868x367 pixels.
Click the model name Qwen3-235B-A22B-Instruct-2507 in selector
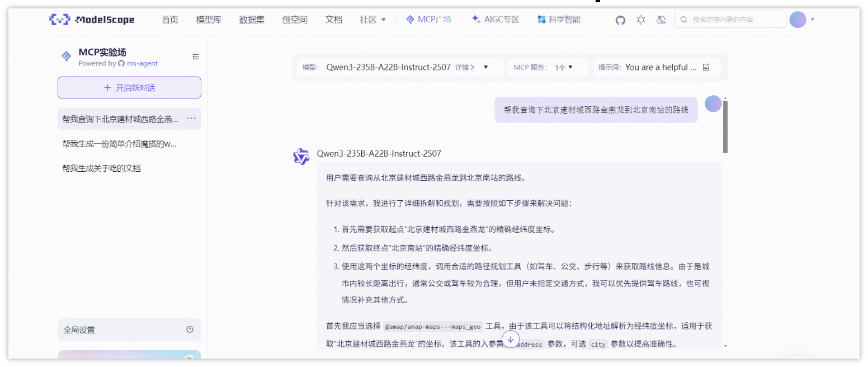click(x=388, y=67)
